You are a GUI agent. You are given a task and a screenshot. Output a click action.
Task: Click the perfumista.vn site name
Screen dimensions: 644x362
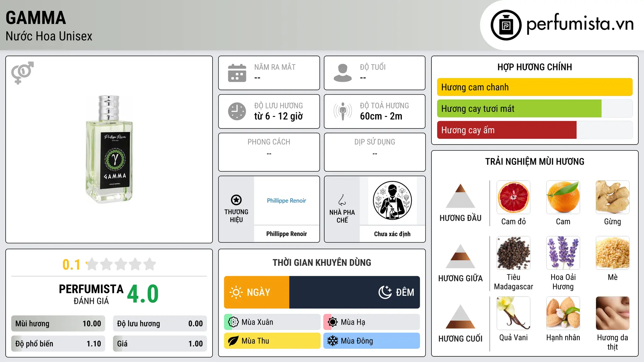[x=580, y=24]
